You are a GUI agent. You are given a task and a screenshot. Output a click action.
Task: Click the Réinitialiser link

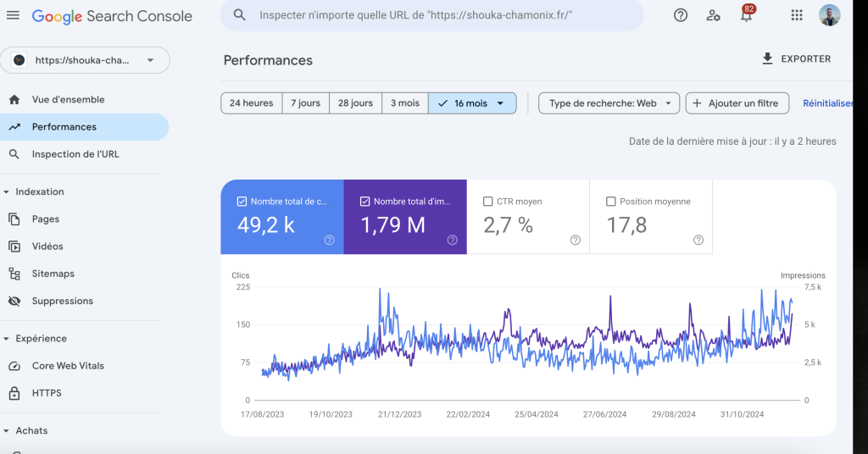click(x=827, y=103)
